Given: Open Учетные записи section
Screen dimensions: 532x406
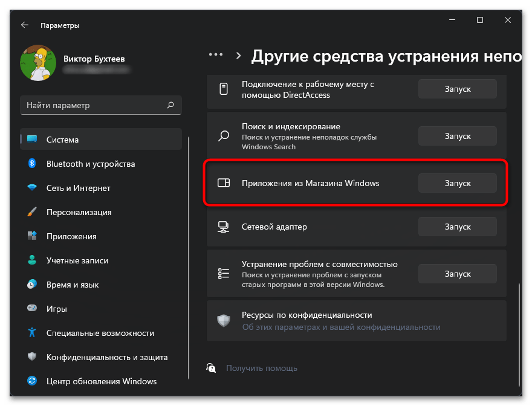Looking at the screenshot, I should [101, 260].
